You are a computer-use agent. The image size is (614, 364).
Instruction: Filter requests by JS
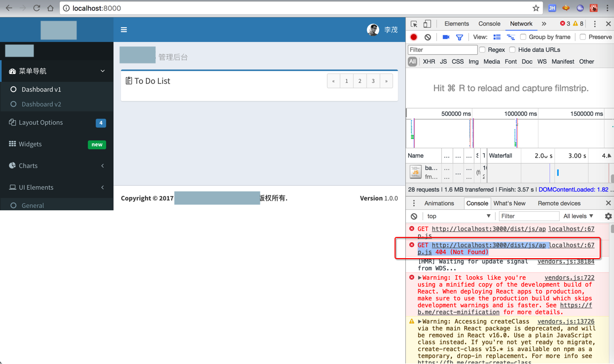click(443, 62)
